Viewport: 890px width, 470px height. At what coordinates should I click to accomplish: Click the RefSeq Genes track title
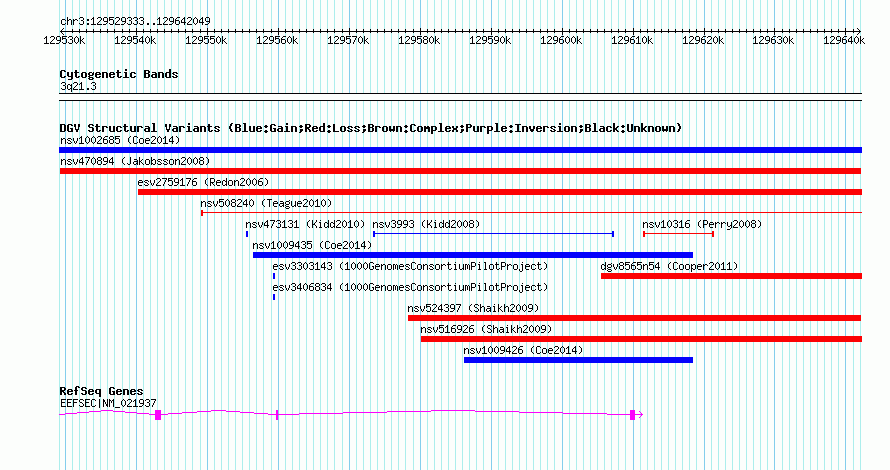click(102, 391)
